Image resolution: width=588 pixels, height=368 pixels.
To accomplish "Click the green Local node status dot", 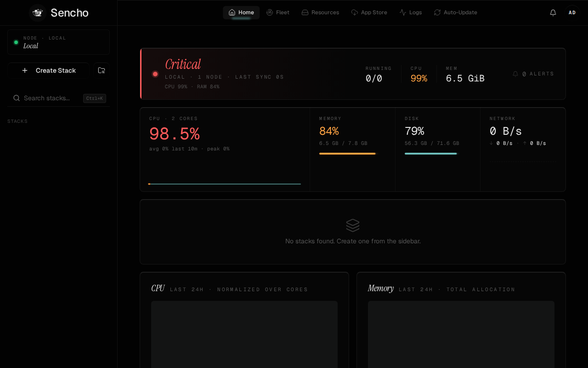I will pos(16,42).
